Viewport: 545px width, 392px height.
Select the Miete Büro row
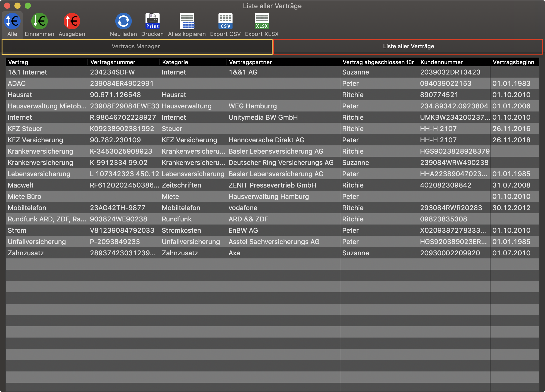pos(272,197)
